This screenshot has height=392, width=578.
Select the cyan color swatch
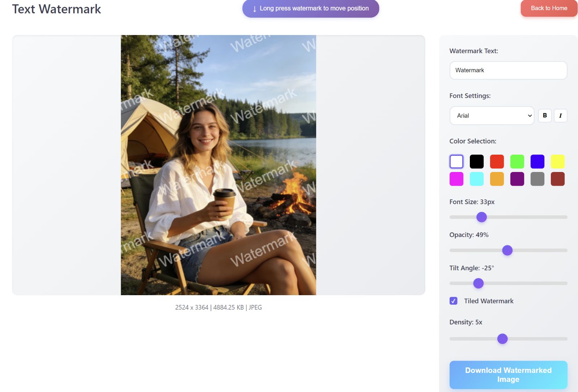[477, 179]
